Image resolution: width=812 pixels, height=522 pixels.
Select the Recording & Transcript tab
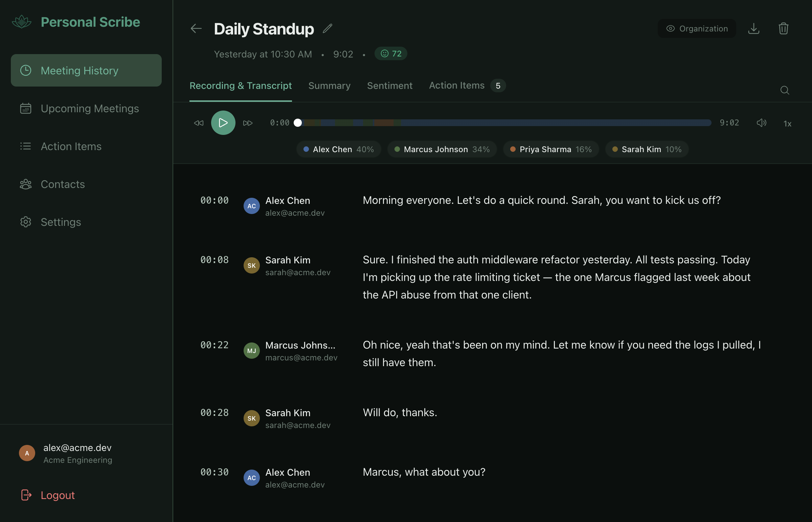click(241, 86)
